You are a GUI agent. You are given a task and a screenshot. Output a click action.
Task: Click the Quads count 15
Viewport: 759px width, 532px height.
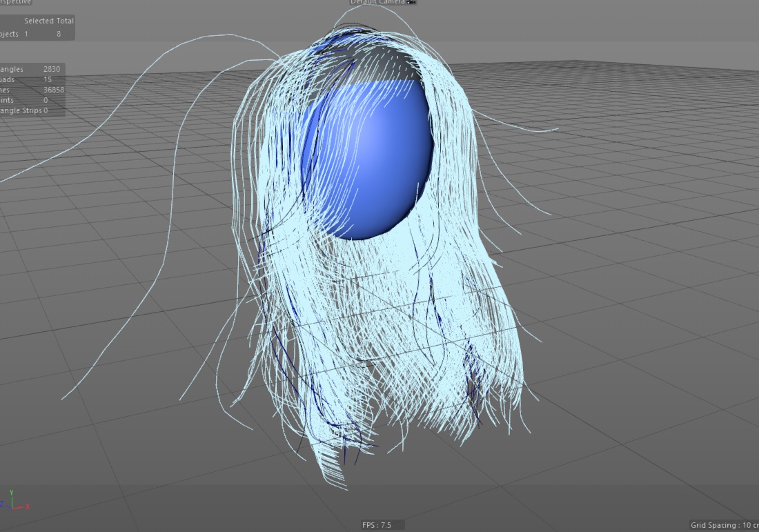[48, 79]
